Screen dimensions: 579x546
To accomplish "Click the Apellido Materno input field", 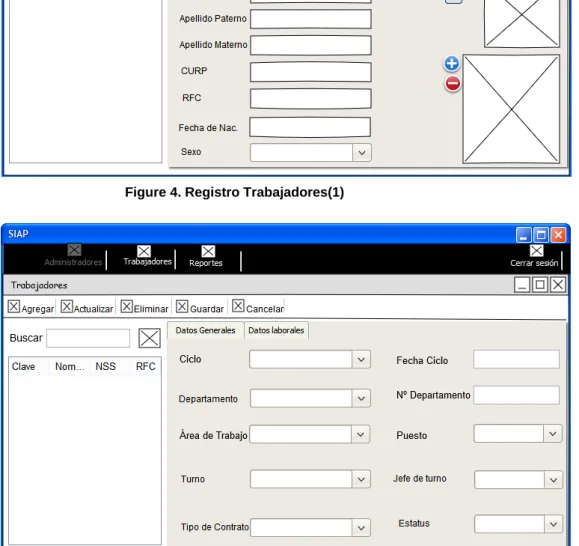I will click(311, 45).
